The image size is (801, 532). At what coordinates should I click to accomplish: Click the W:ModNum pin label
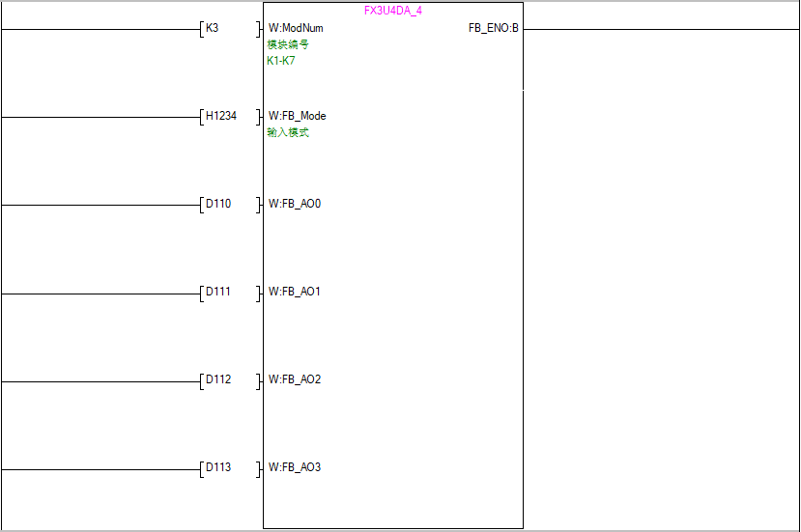(296, 28)
